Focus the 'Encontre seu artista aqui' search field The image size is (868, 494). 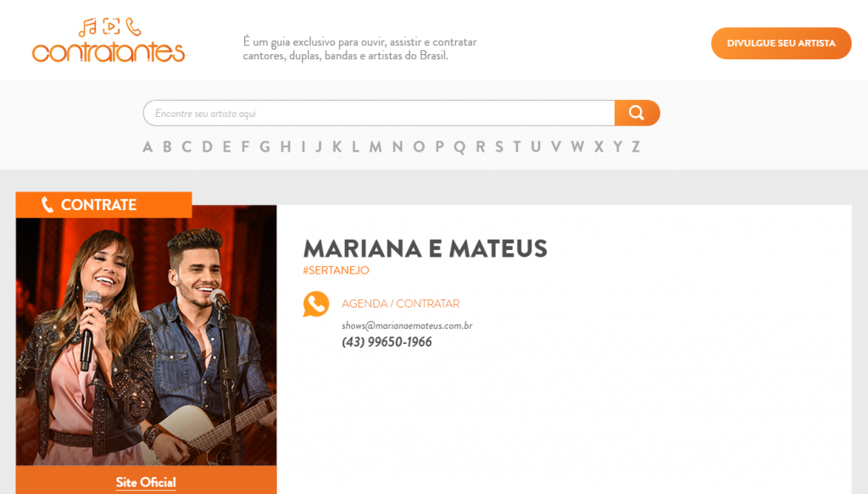click(x=379, y=113)
